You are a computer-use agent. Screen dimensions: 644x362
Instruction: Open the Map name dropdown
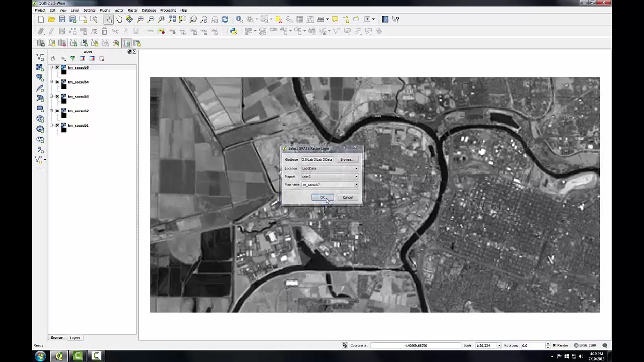point(330,185)
